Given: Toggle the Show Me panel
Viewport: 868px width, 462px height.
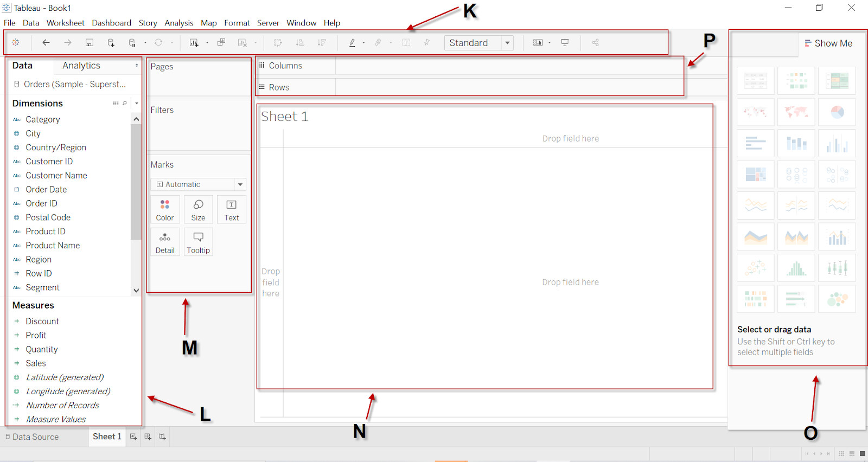Looking at the screenshot, I should coord(829,43).
